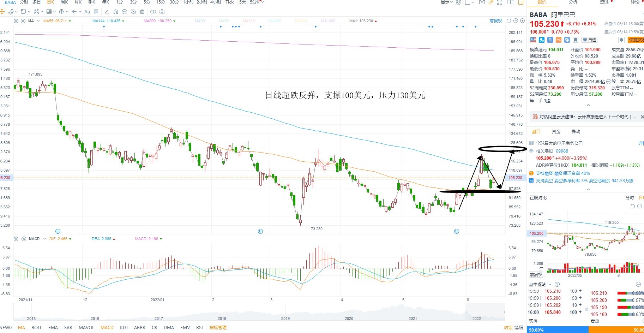Collapse the quote details panel chevron
The width and height of the screenshot is (644, 333).
point(588,105)
